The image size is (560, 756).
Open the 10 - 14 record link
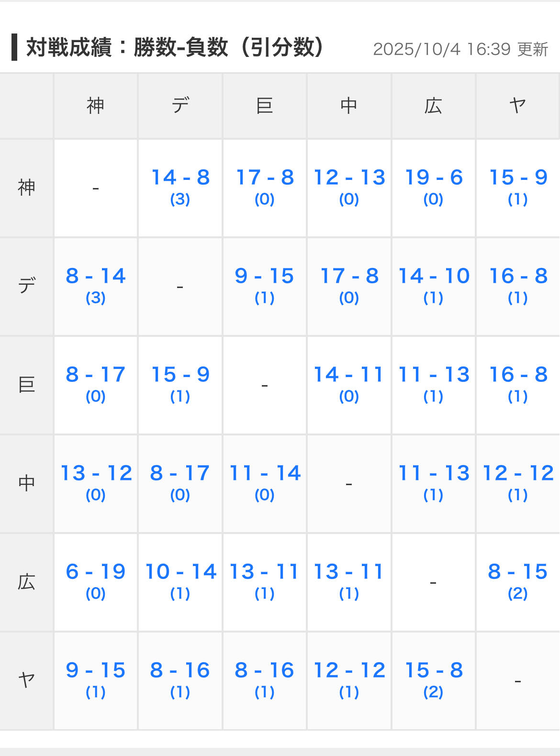[180, 572]
